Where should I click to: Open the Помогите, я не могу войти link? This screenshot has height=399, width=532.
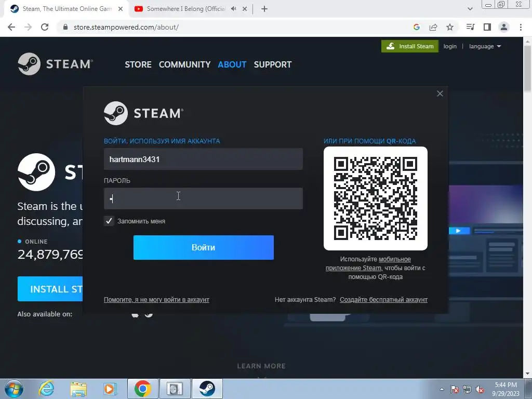[x=156, y=300]
